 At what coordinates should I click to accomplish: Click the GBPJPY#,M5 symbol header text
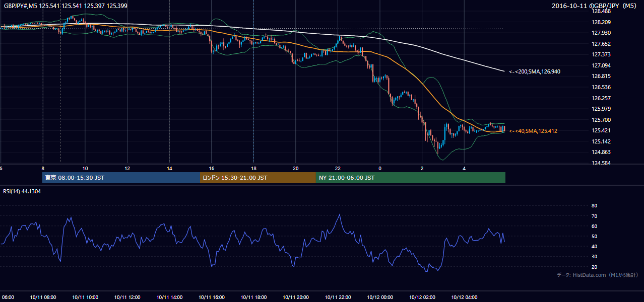coord(66,6)
